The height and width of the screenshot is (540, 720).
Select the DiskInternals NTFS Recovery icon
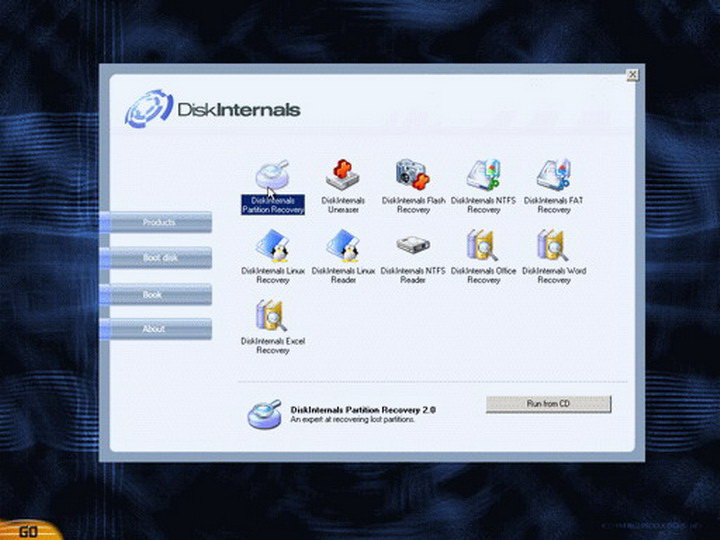tap(483, 174)
